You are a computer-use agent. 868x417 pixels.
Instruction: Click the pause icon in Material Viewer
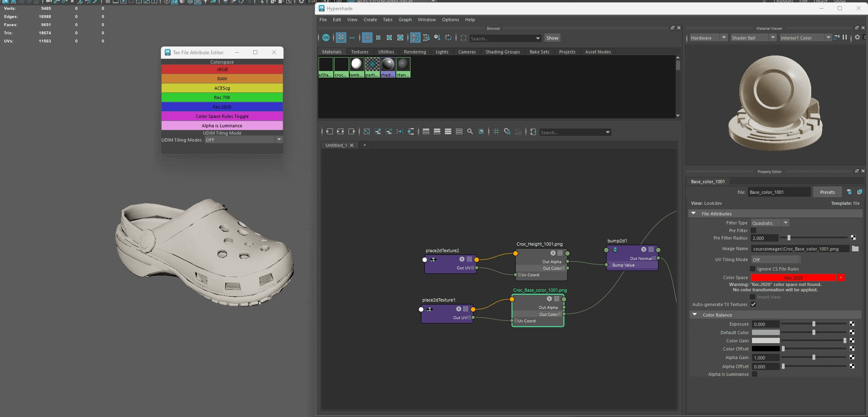point(845,37)
